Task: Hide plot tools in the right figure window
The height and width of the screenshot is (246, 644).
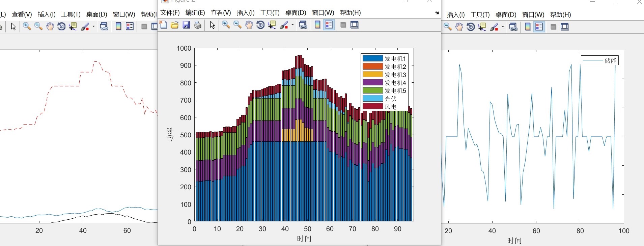Action: [553, 27]
